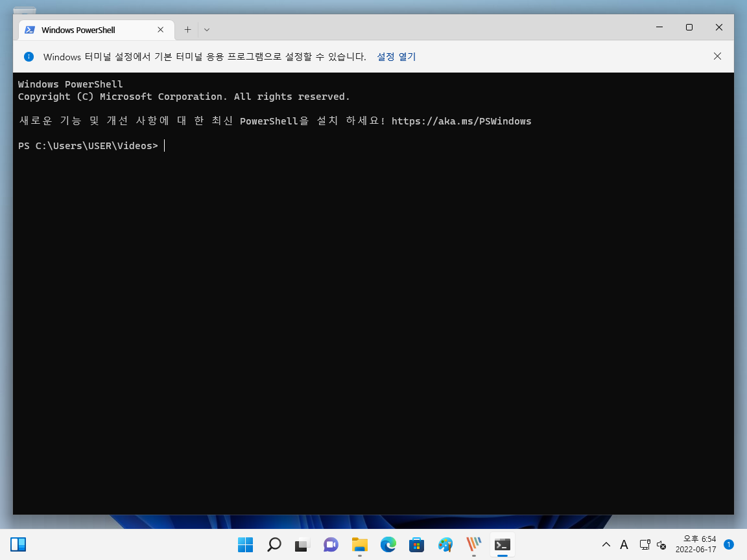Open the clock showing 오후 6:54

click(x=696, y=544)
